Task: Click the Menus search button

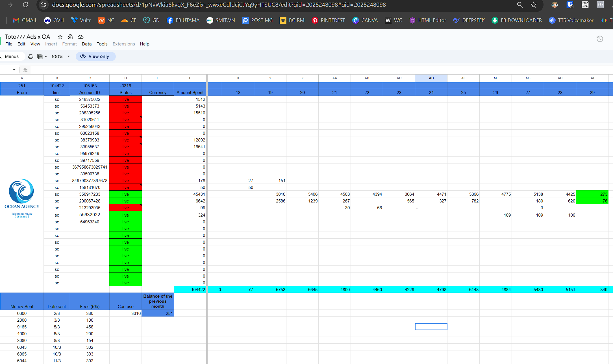Action: tap(11, 56)
